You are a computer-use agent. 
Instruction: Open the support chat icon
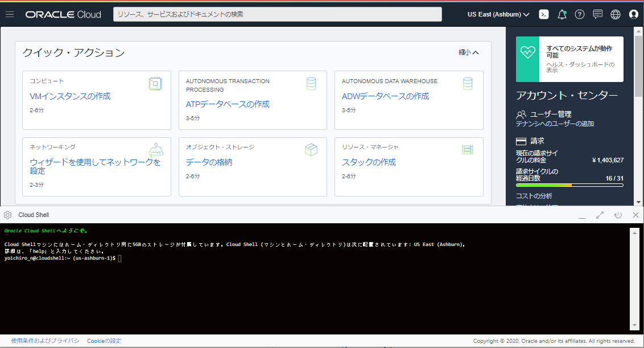tap(597, 14)
